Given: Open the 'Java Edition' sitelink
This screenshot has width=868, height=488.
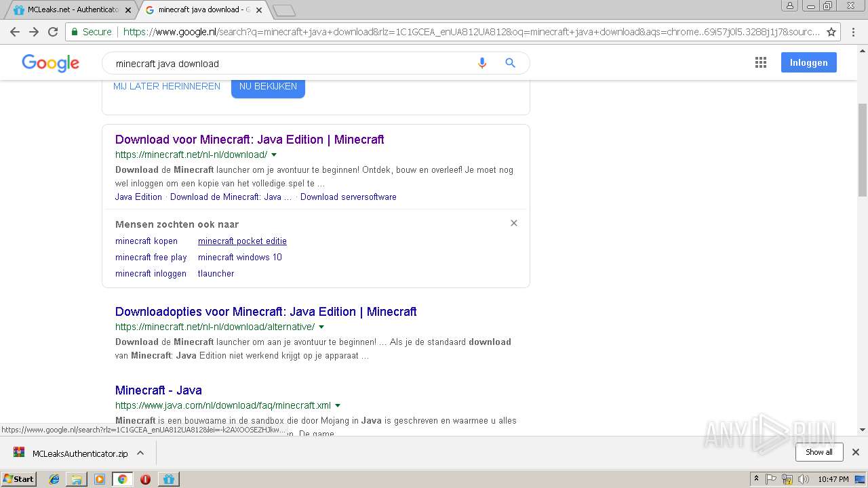Looking at the screenshot, I should 138,197.
